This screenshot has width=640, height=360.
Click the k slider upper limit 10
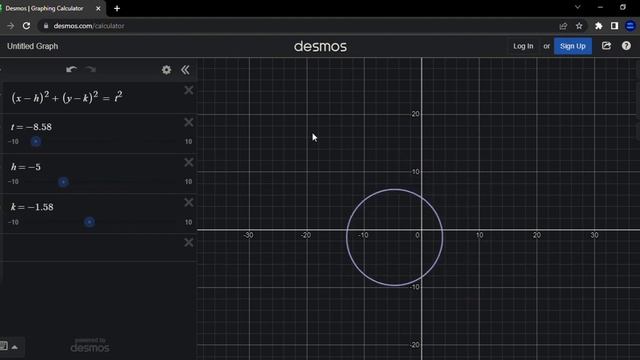click(188, 222)
